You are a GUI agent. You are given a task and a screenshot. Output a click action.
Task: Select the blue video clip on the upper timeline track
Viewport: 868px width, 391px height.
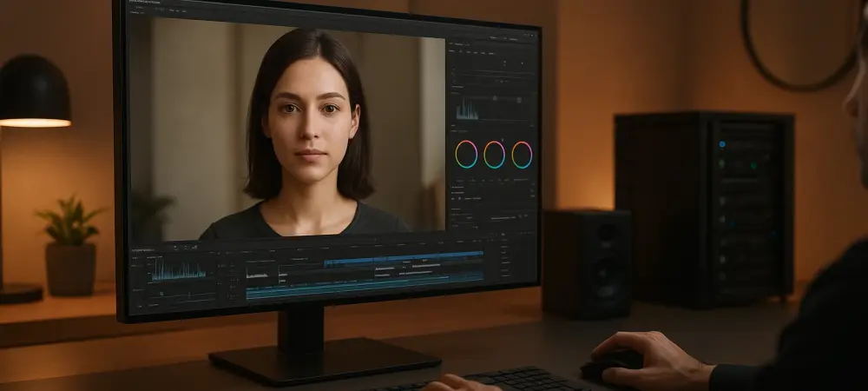click(x=404, y=257)
